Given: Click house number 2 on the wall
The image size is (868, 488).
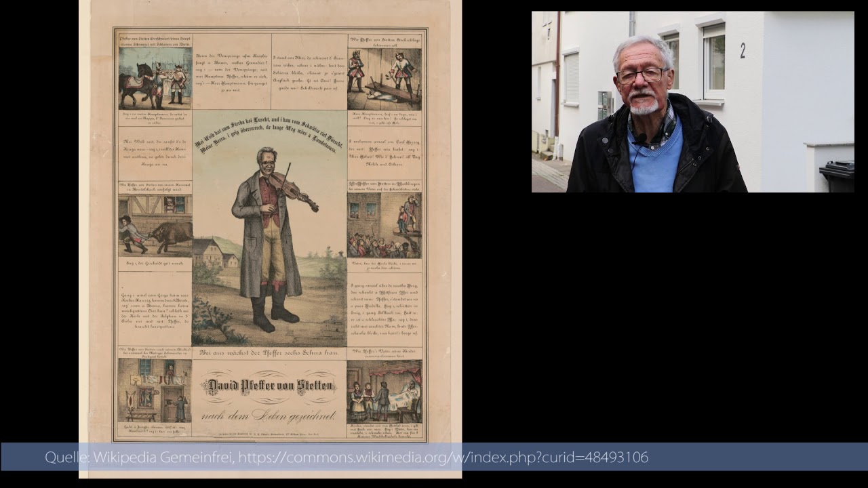Looking at the screenshot, I should (x=743, y=51).
